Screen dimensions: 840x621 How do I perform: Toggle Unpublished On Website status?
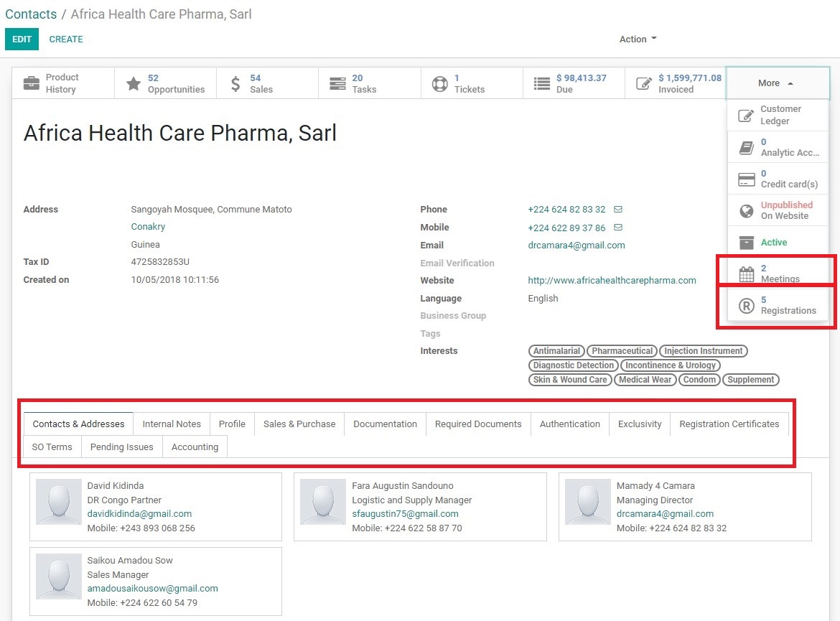[x=778, y=210]
